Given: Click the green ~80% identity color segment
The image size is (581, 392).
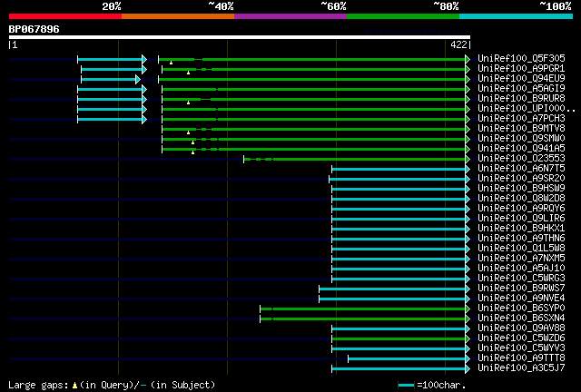Looking at the screenshot, I should coord(403,16).
